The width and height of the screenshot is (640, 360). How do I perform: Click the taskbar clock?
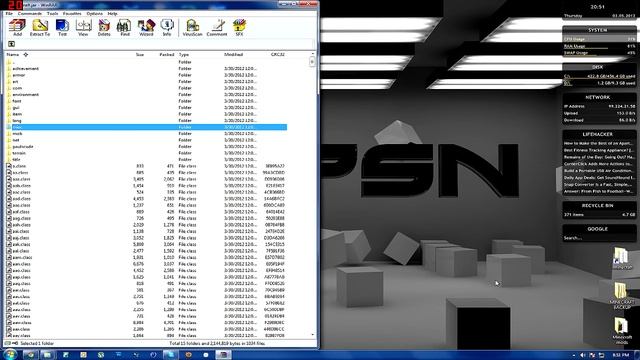point(620,355)
